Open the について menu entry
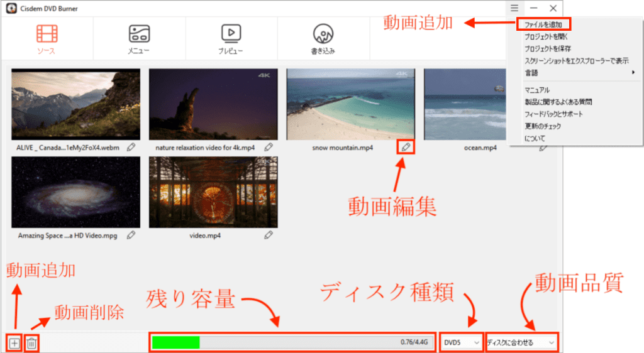The image size is (644, 353). [x=535, y=138]
